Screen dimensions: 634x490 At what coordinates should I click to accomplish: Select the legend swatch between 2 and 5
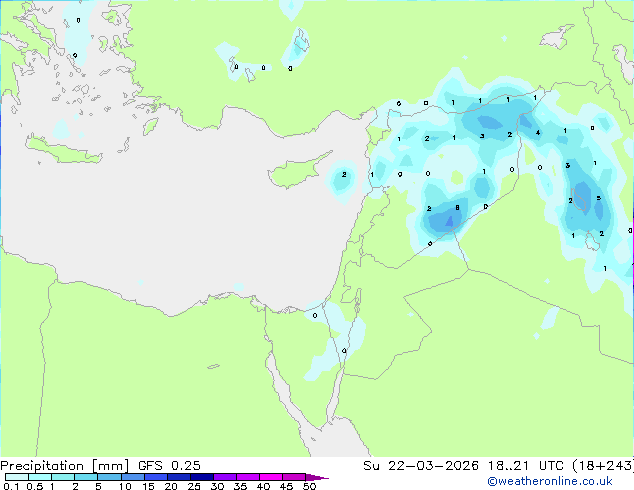point(86,477)
